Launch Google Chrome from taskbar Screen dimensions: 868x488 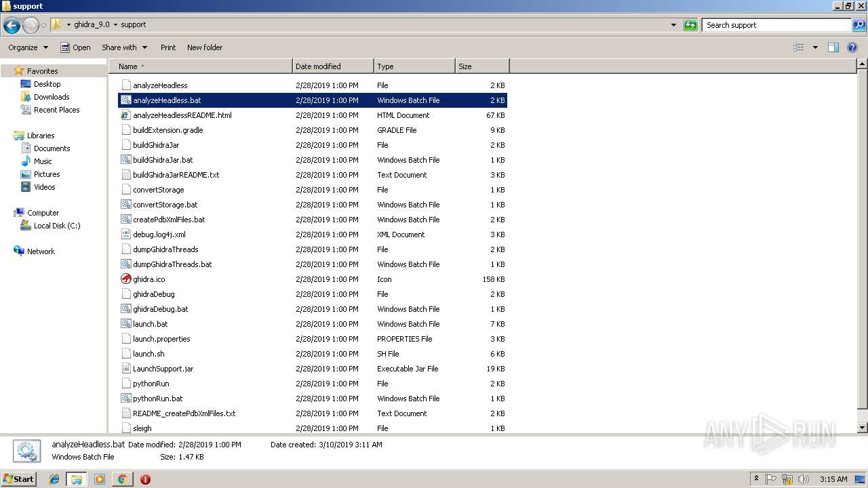(122, 479)
